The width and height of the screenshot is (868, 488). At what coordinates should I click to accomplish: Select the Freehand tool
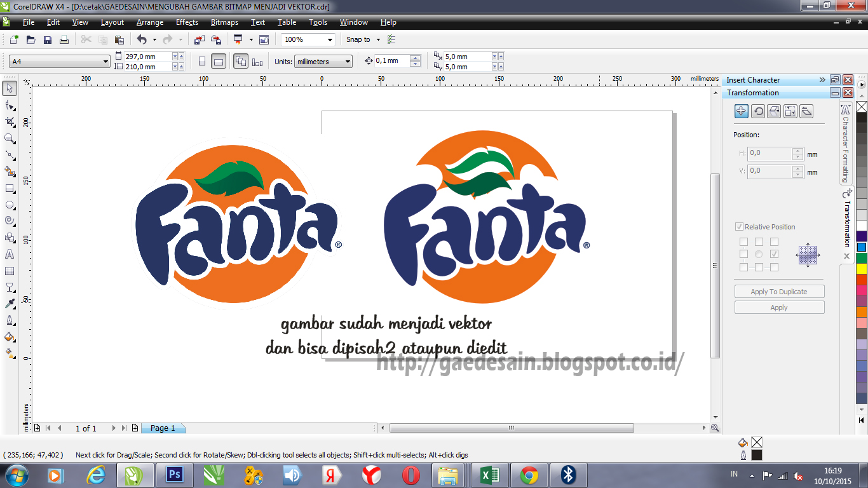pyautogui.click(x=10, y=154)
